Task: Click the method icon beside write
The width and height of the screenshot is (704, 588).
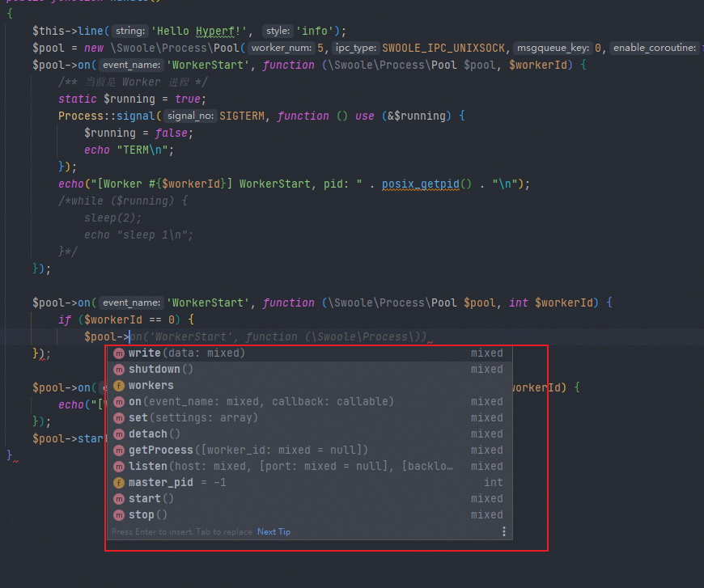Action: [118, 353]
